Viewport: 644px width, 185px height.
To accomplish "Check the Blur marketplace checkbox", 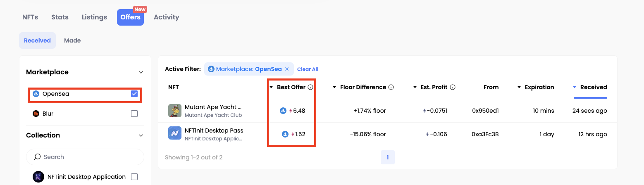I will pyautogui.click(x=134, y=114).
